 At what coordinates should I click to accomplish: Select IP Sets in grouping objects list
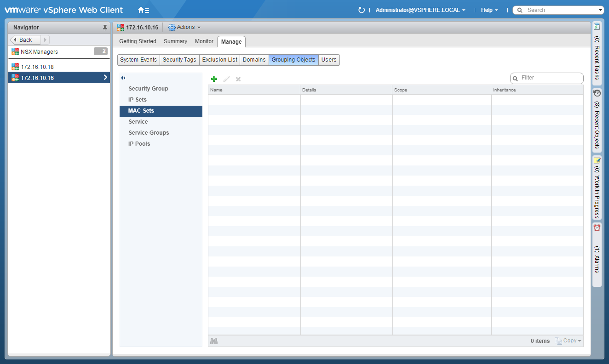[x=138, y=100]
